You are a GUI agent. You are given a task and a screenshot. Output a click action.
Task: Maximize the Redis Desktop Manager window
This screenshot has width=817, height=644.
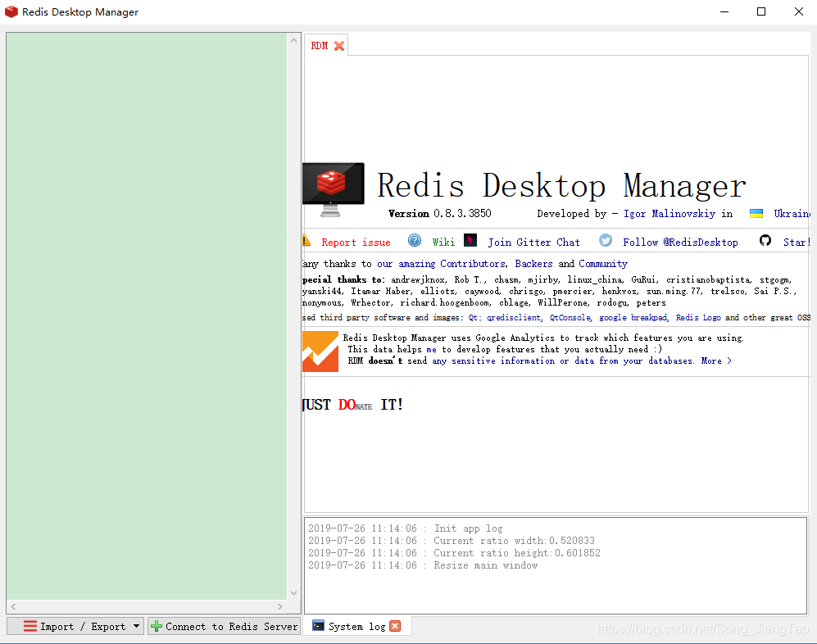(761, 11)
